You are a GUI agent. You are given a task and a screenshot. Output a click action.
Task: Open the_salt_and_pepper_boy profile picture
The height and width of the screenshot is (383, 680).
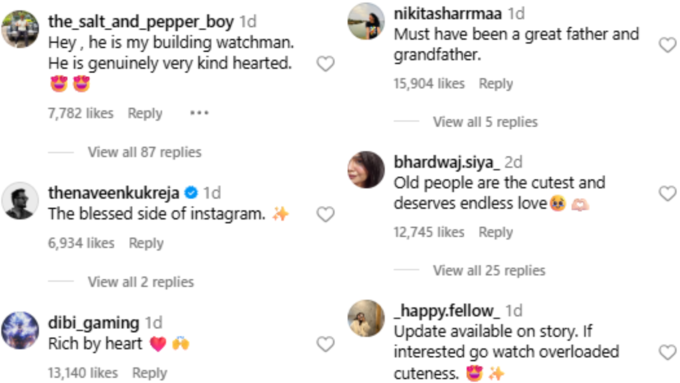click(x=20, y=29)
